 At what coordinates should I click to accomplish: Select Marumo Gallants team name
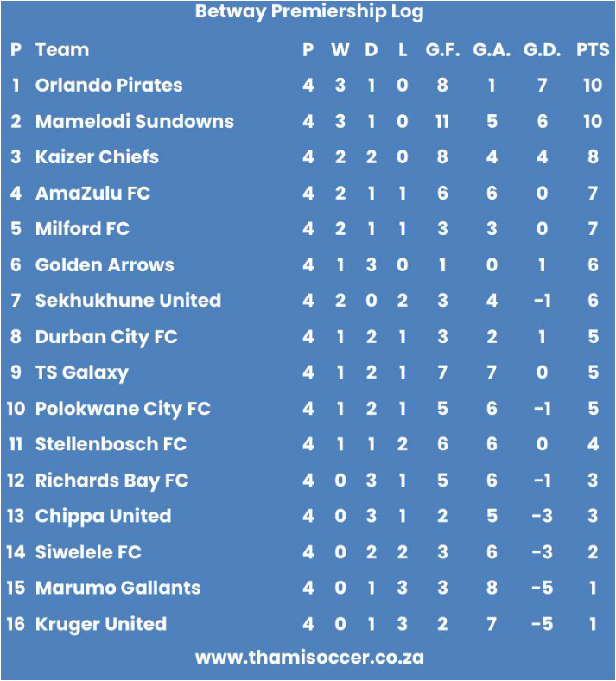[x=118, y=588]
